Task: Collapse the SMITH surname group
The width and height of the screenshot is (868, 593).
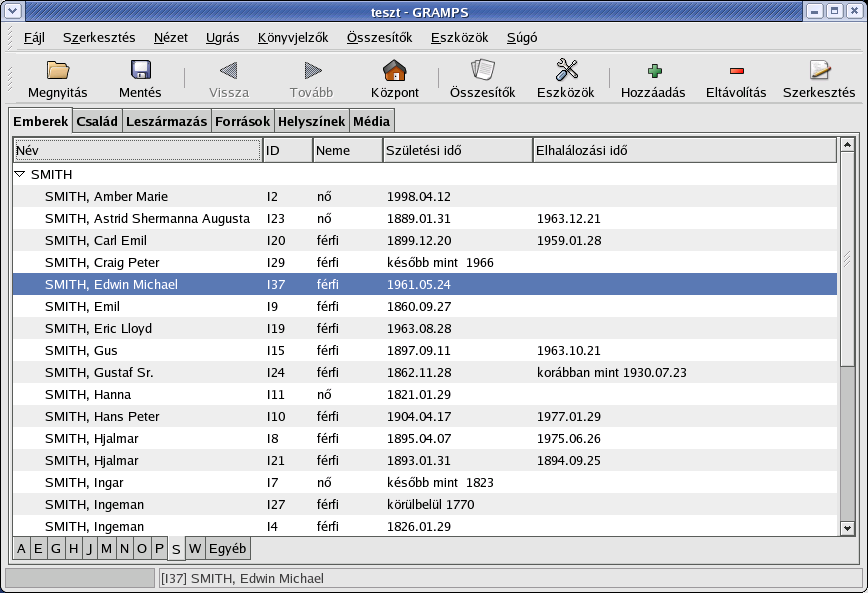Action: (x=20, y=174)
